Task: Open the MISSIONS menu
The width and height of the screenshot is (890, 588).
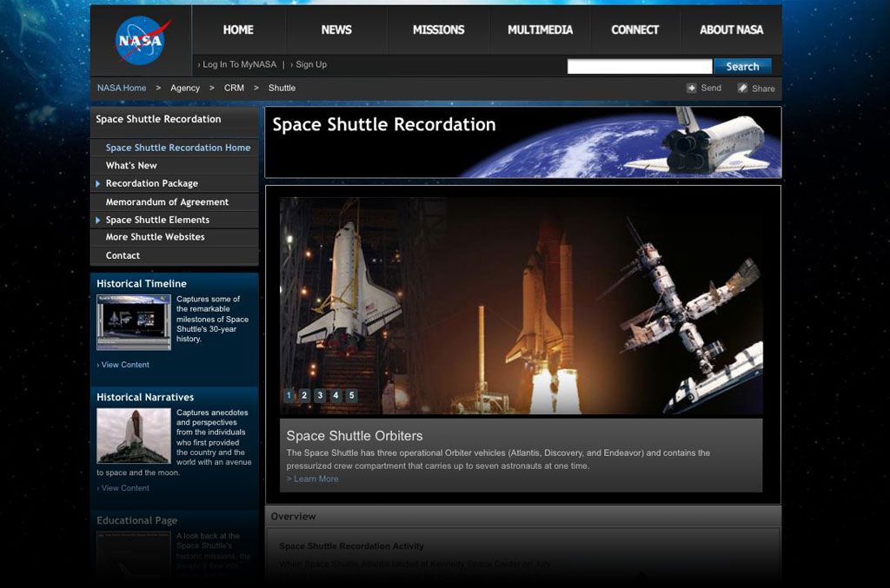Action: click(438, 29)
